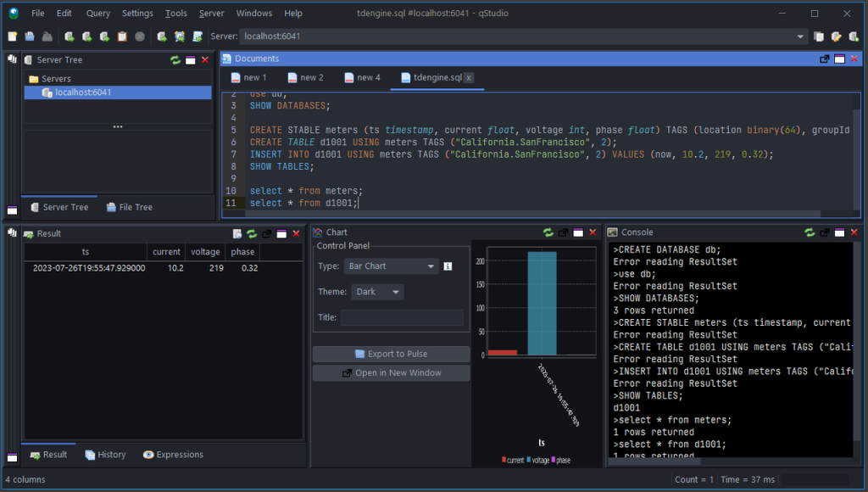Maximize the Chart panel
Viewport: 868px width, 492px height.
click(x=577, y=232)
